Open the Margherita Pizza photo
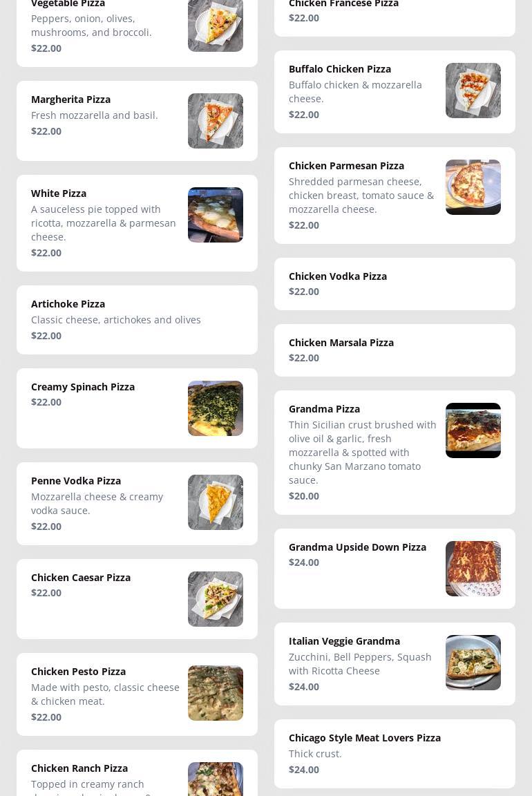This screenshot has height=796, width=532. point(216,121)
